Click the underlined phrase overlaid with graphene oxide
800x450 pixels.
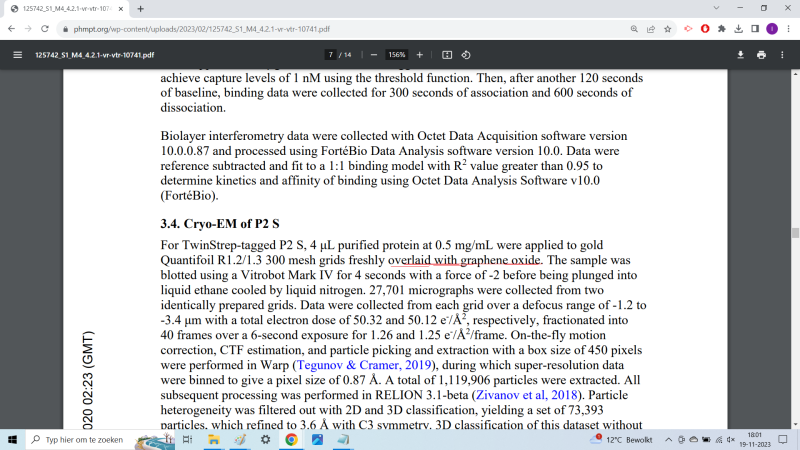pos(464,260)
